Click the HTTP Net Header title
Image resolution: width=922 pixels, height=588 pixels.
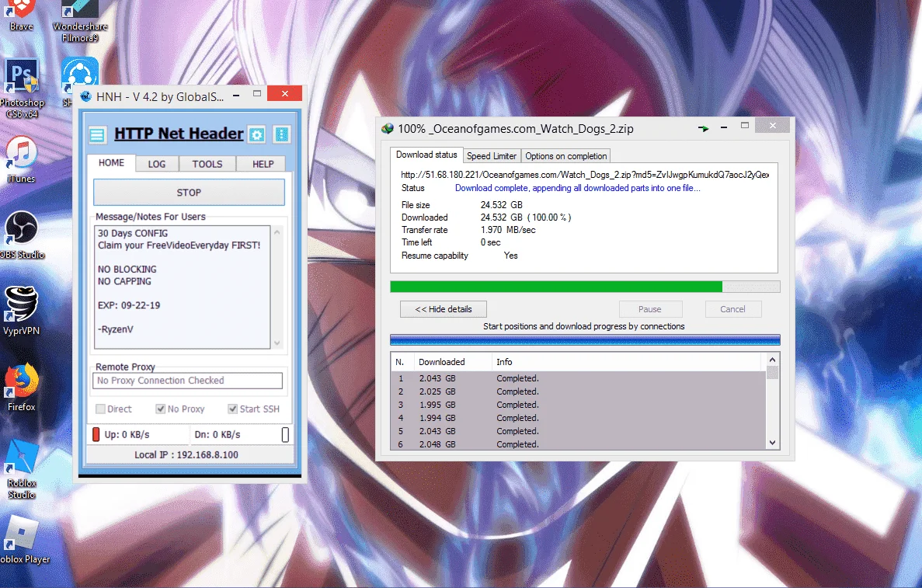179,134
